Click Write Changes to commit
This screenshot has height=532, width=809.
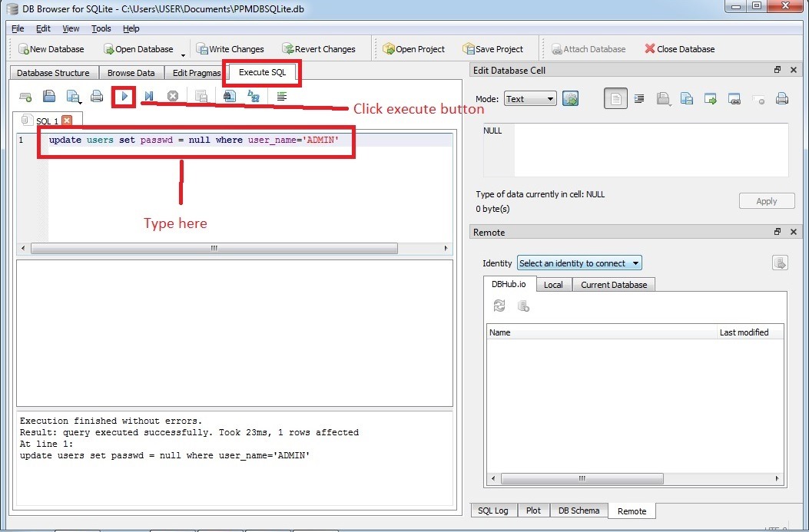230,49
